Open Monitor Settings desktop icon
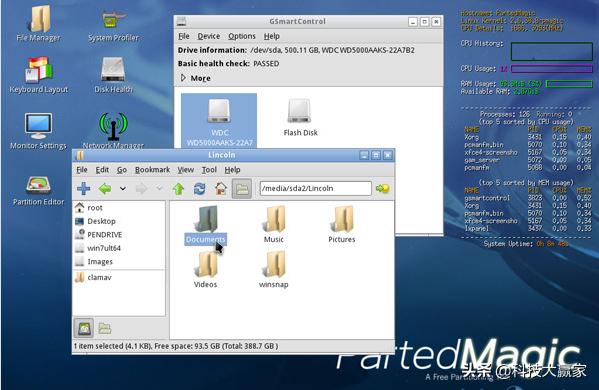 click(x=38, y=131)
